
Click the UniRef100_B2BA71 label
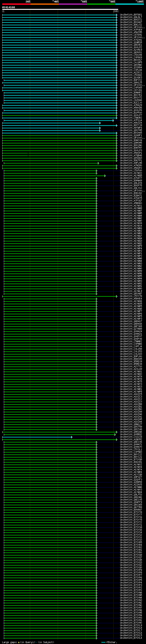click(131, 196)
